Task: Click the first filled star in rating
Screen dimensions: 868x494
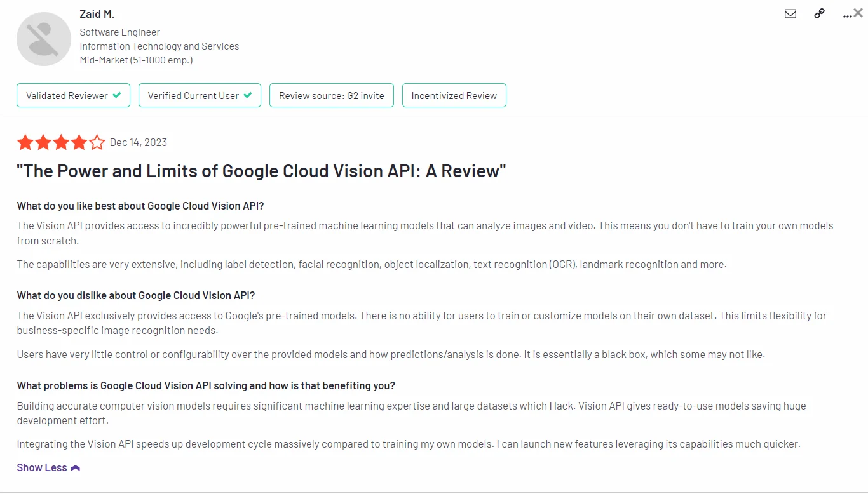Action: point(25,142)
